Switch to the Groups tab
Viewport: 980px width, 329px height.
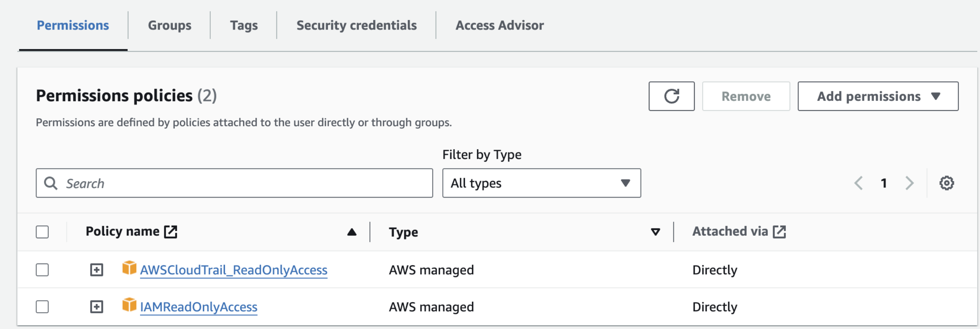pos(170,25)
